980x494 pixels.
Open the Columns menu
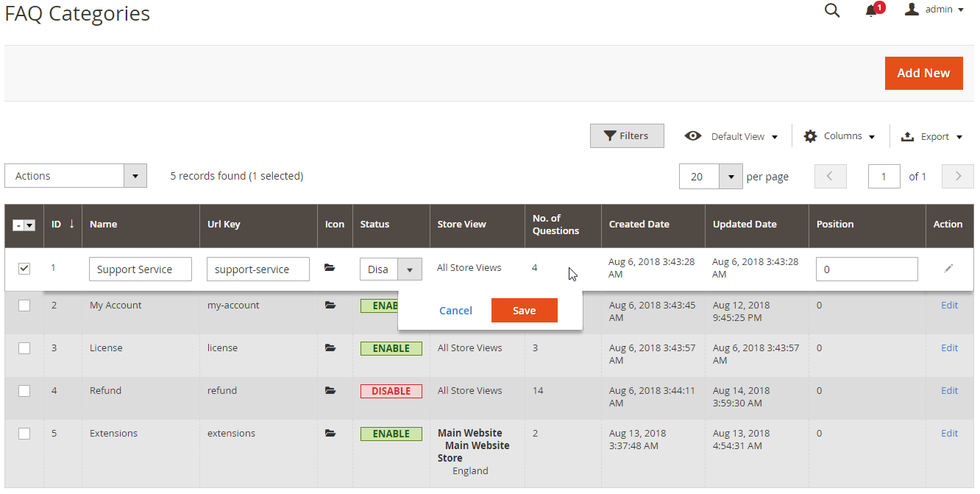pos(839,136)
